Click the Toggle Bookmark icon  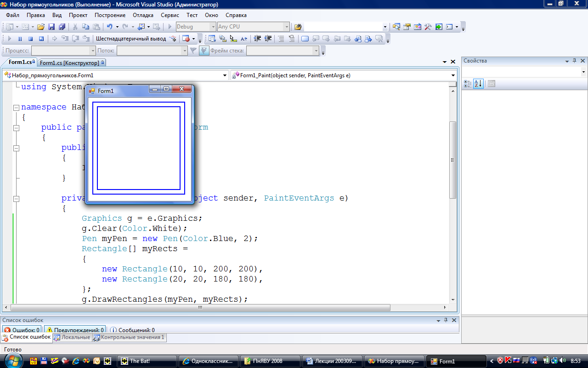tap(305, 39)
